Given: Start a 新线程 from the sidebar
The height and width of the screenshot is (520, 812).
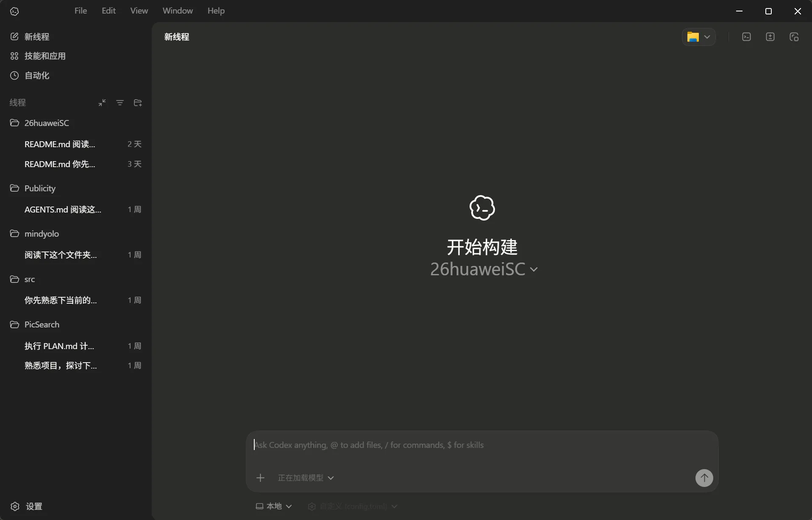Looking at the screenshot, I should click(37, 37).
